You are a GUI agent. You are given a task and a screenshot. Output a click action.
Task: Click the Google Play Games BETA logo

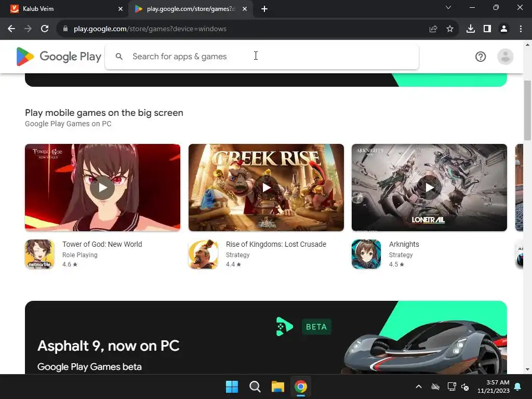[x=303, y=326]
